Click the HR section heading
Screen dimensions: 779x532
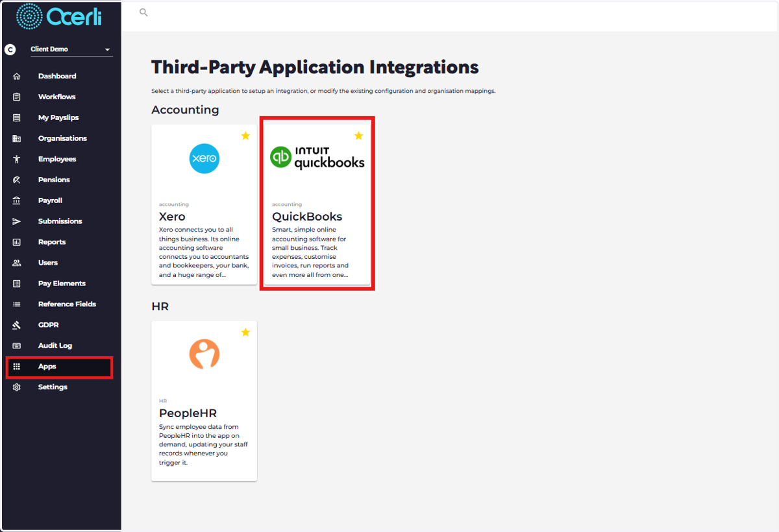pos(160,306)
